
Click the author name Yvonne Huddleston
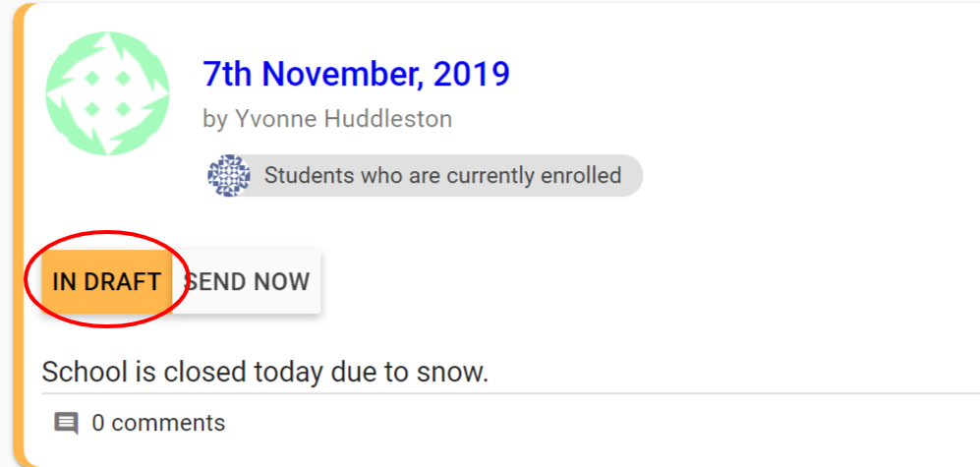pyautogui.click(x=343, y=119)
